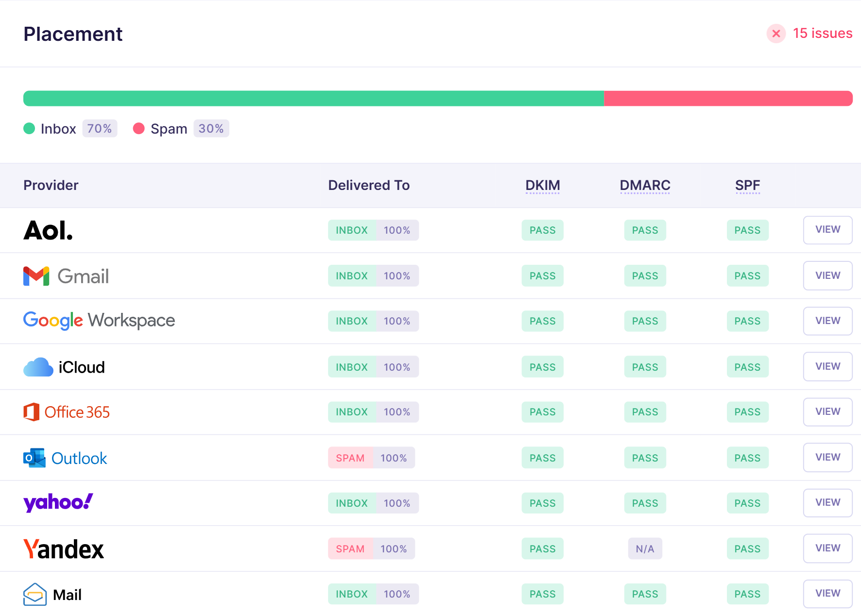This screenshot has height=616, width=861.
Task: Click Yandex's SPAM 100% badge
Action: point(371,548)
